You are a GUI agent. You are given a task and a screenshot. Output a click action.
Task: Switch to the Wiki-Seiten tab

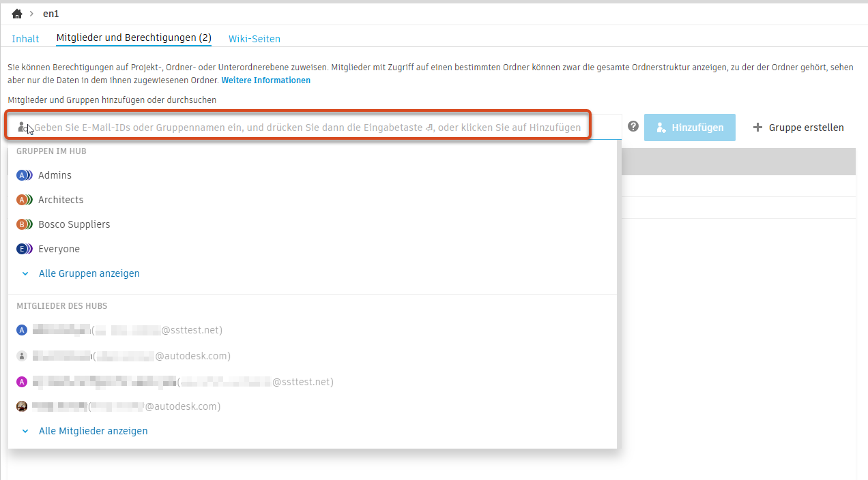pyautogui.click(x=255, y=39)
